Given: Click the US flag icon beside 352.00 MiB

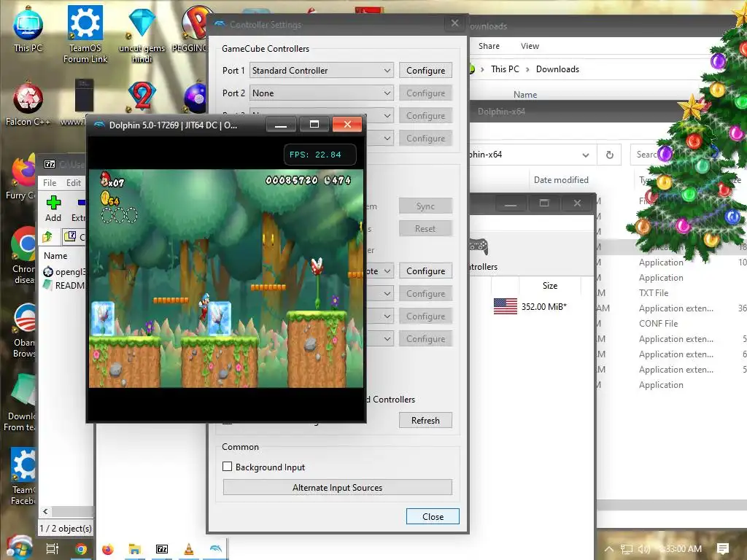Looking at the screenshot, I should pos(506,306).
